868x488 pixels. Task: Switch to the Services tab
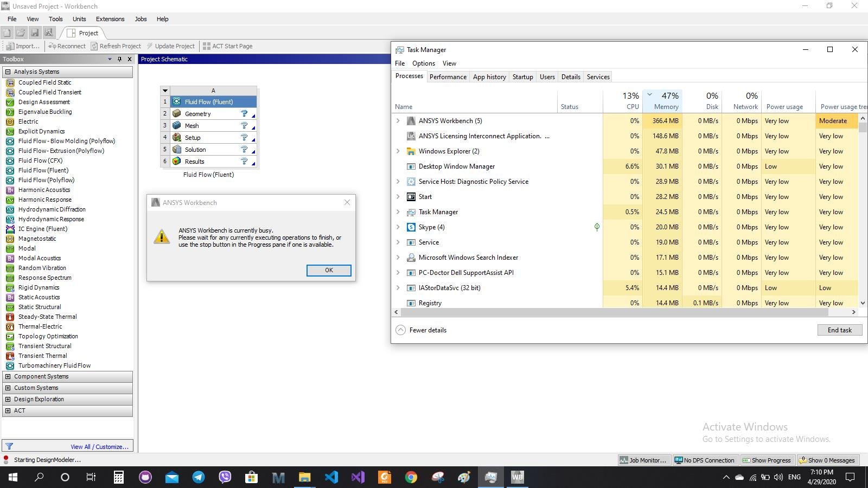[598, 77]
